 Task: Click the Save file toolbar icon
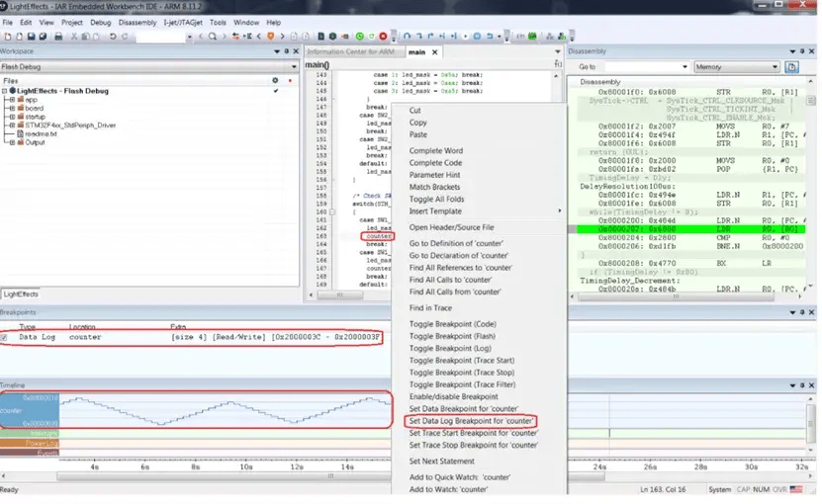coord(33,37)
